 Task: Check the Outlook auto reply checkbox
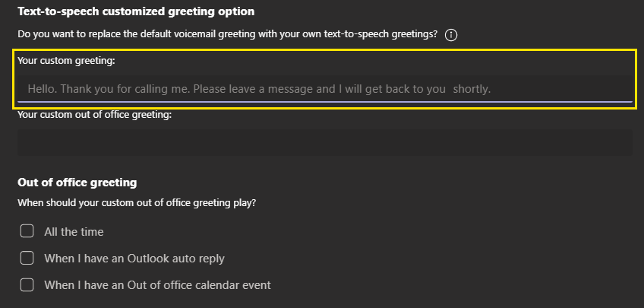[x=27, y=259]
